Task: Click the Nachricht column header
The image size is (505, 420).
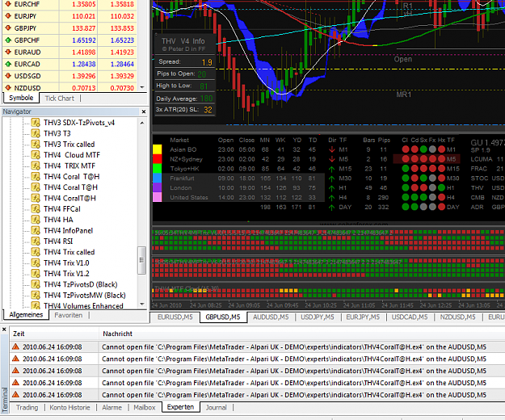Action: click(x=301, y=334)
